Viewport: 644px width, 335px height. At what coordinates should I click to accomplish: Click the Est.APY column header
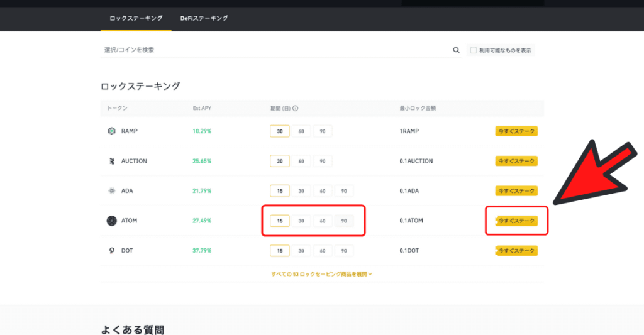202,108
